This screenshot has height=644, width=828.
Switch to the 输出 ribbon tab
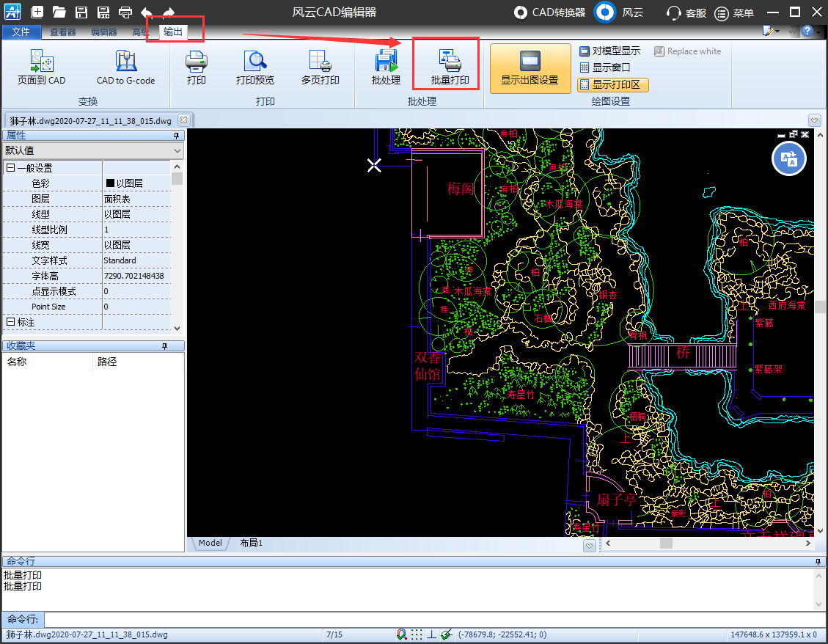(x=173, y=32)
